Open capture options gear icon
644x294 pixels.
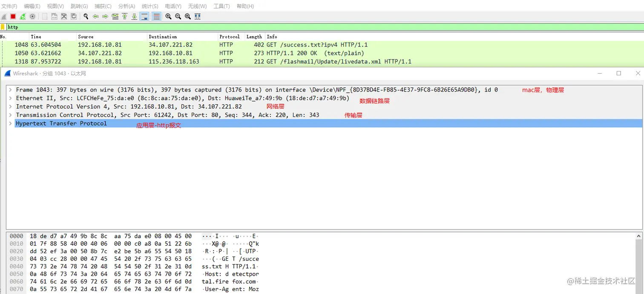[32, 17]
